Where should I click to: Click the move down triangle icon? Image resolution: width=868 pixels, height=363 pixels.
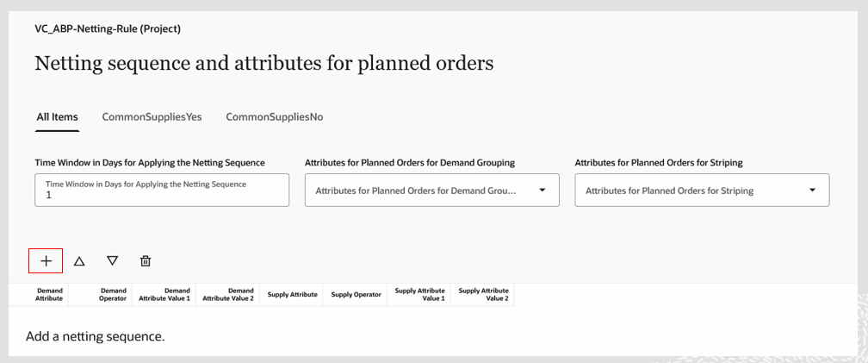click(x=112, y=260)
